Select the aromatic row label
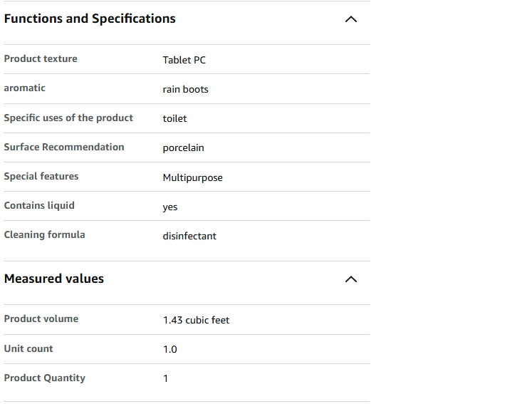532x404 pixels. [24, 88]
